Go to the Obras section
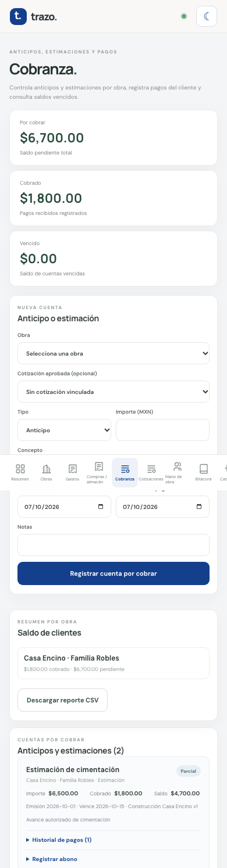227x868 pixels. click(x=47, y=472)
